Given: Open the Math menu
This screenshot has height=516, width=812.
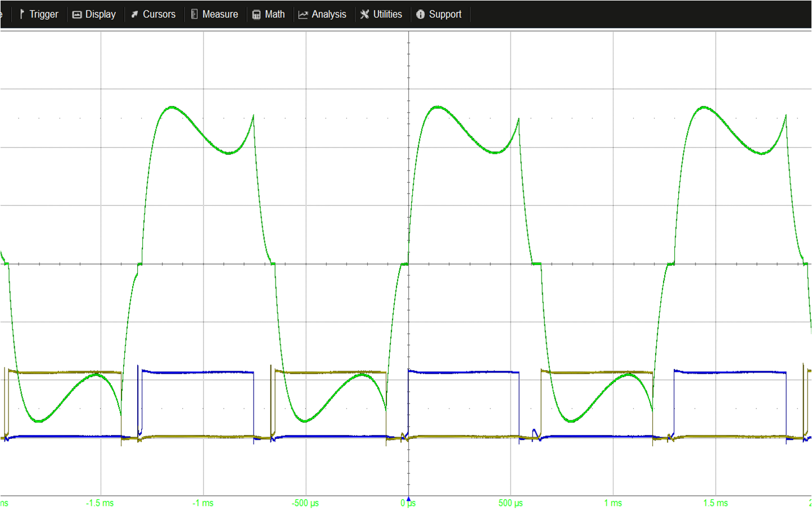Looking at the screenshot, I should [x=274, y=14].
